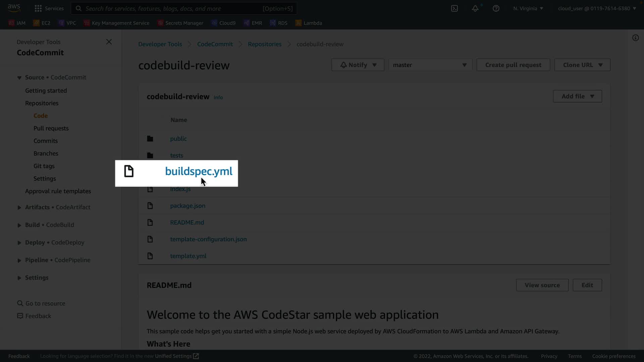This screenshot has width=644, height=362.
Task: Open Branches in the sidebar
Action: point(46,154)
